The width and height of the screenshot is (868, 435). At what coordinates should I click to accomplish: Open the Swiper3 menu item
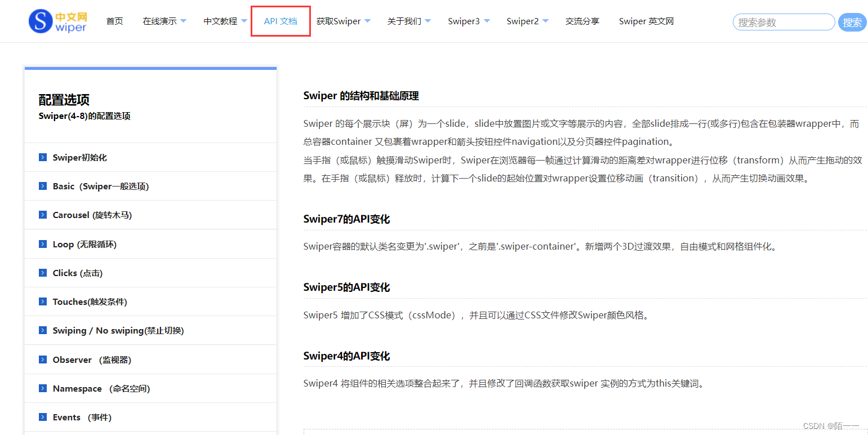[464, 21]
